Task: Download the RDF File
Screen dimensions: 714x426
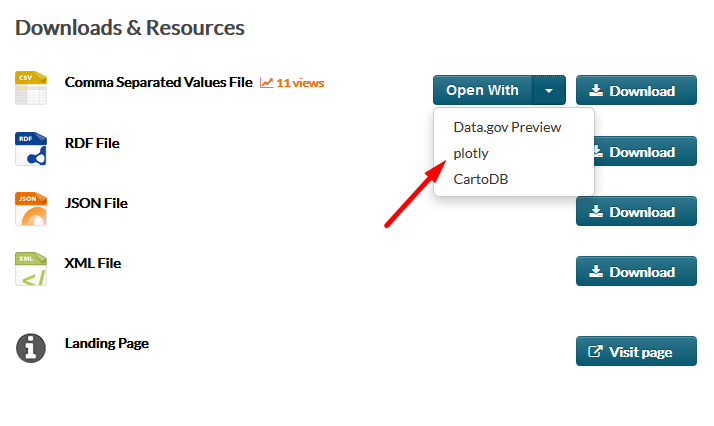Action: [x=645, y=151]
